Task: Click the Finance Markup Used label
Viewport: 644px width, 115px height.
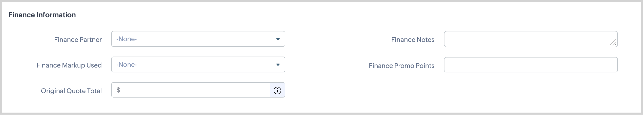Action: pos(69,65)
